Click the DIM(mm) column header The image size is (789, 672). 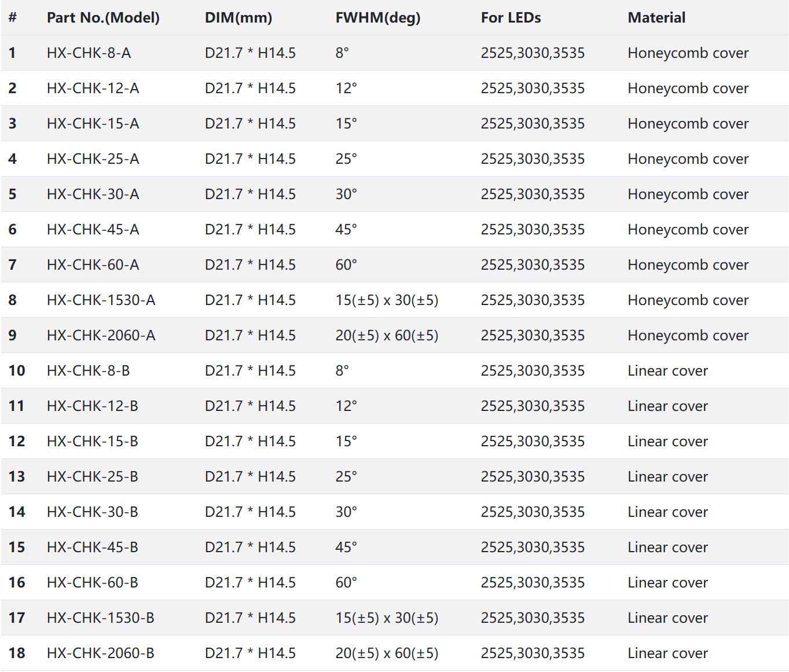(x=238, y=18)
